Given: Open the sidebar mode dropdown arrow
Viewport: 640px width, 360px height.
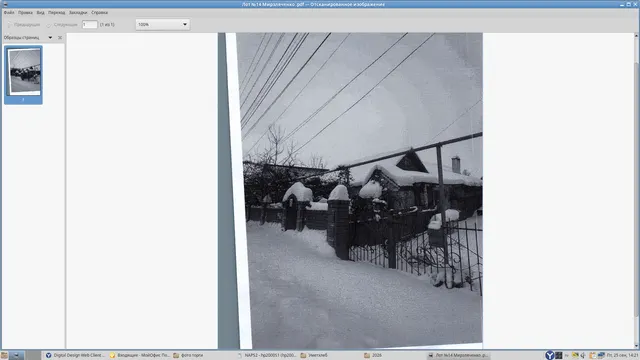Looking at the screenshot, I should click(50, 38).
